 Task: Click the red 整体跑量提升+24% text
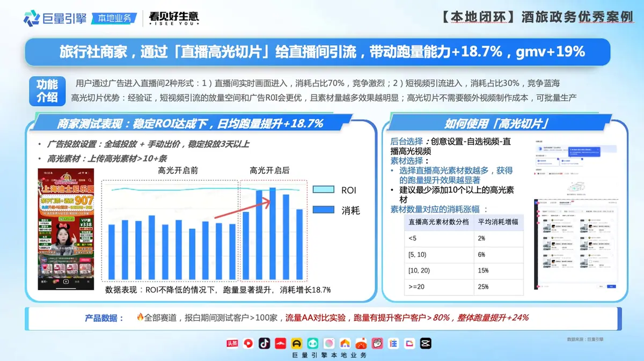tap(493, 318)
